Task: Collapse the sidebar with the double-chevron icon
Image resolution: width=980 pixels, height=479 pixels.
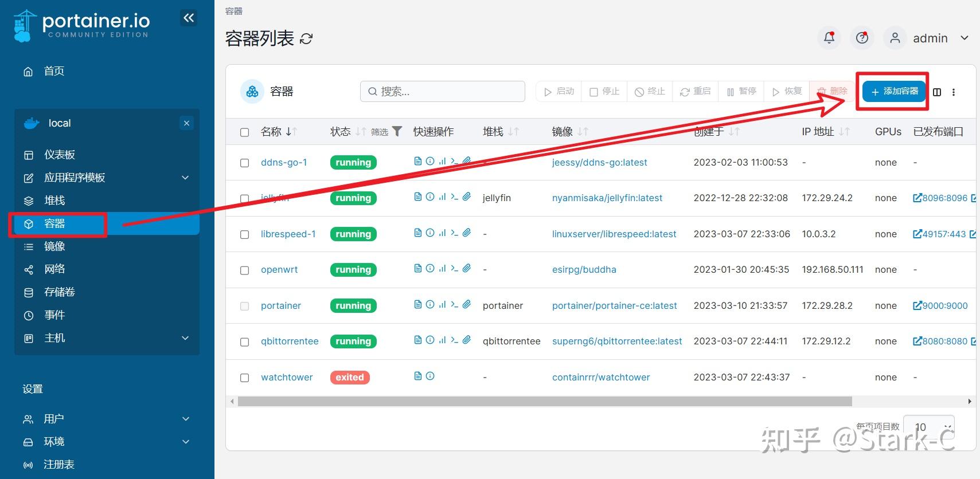Action: [189, 18]
